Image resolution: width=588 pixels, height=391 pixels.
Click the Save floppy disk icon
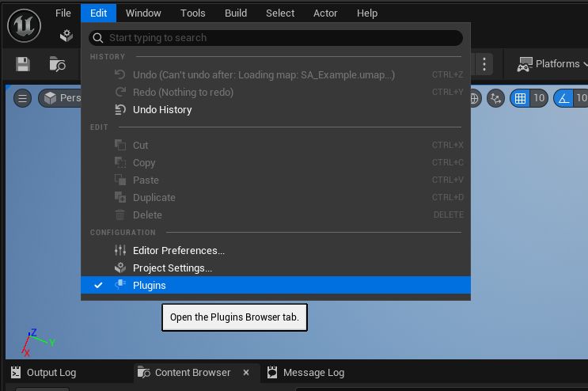(23, 64)
